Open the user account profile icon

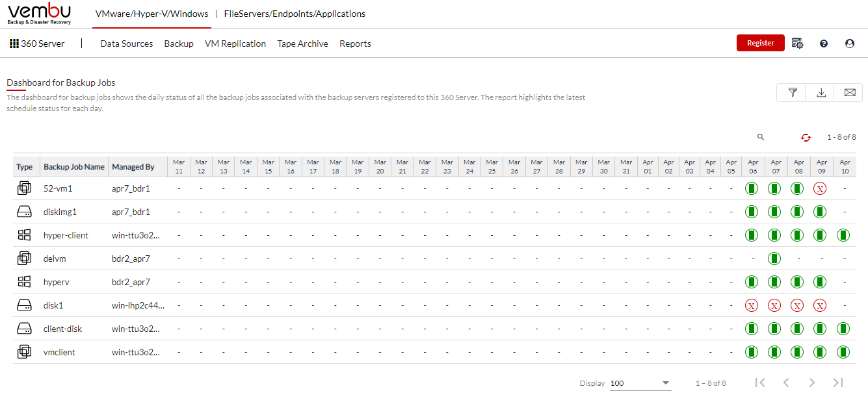point(849,44)
